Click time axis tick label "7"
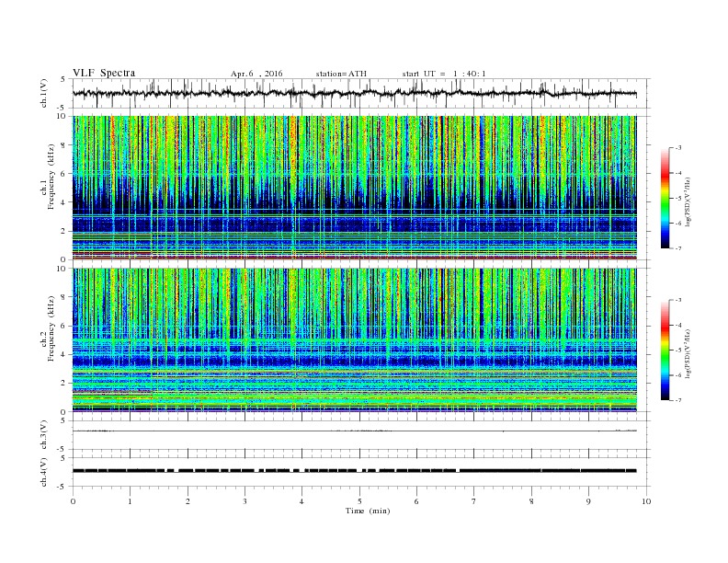Image resolution: width=728 pixels, height=563 pixels. 473,501
